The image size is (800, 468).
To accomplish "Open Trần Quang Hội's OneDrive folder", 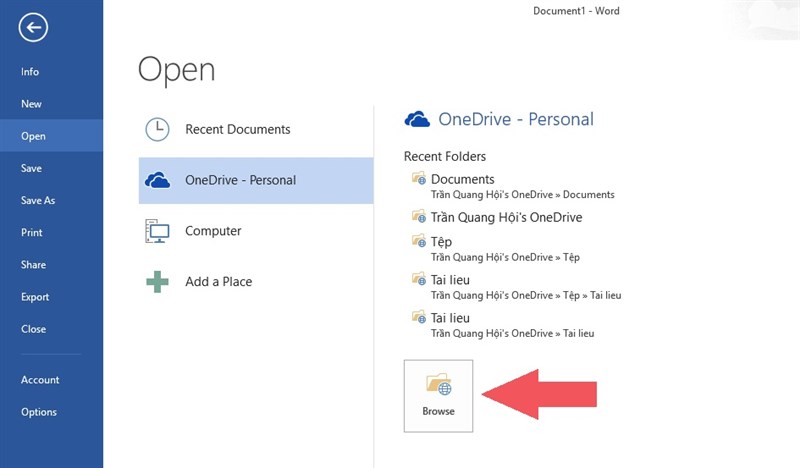I will (507, 217).
